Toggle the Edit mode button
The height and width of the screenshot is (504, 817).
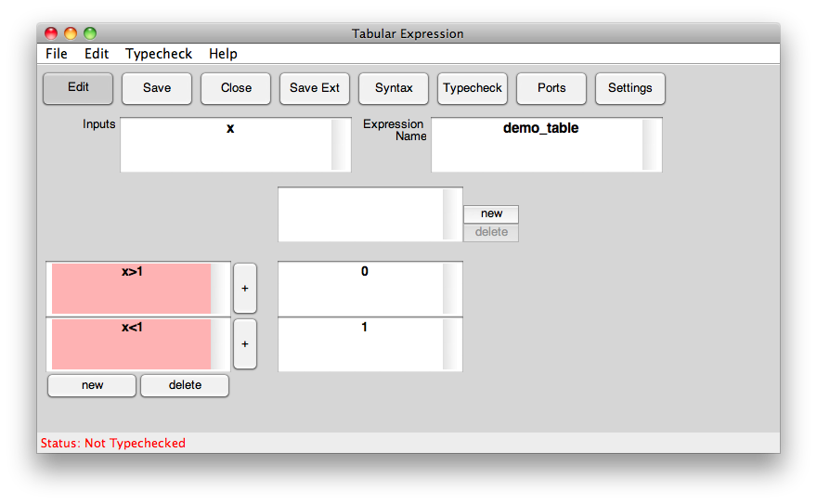[x=78, y=88]
